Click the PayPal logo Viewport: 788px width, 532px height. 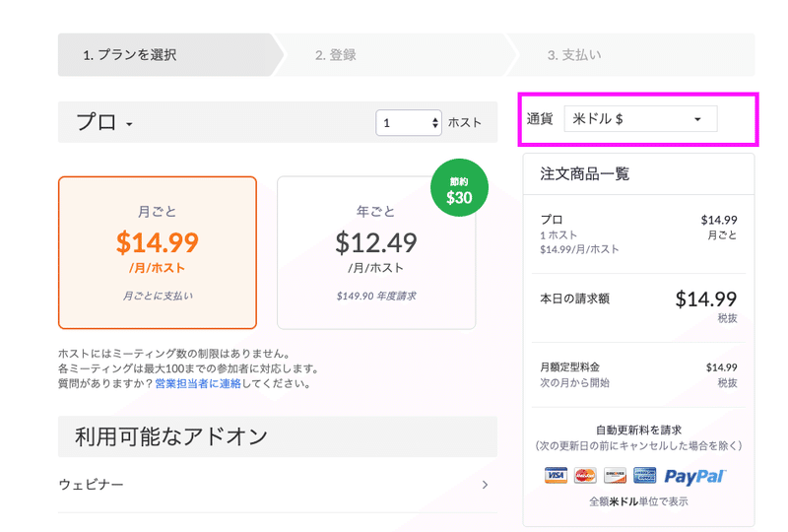695,476
